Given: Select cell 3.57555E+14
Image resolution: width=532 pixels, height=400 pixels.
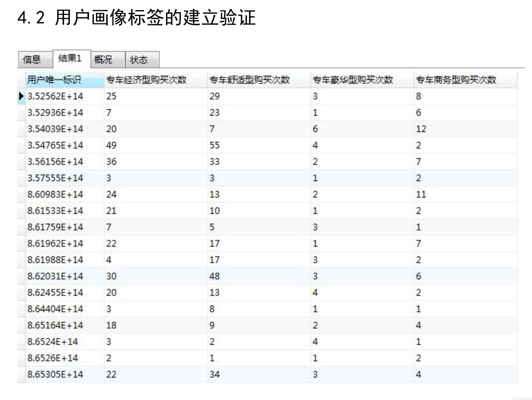Looking at the screenshot, I should click(x=64, y=178).
